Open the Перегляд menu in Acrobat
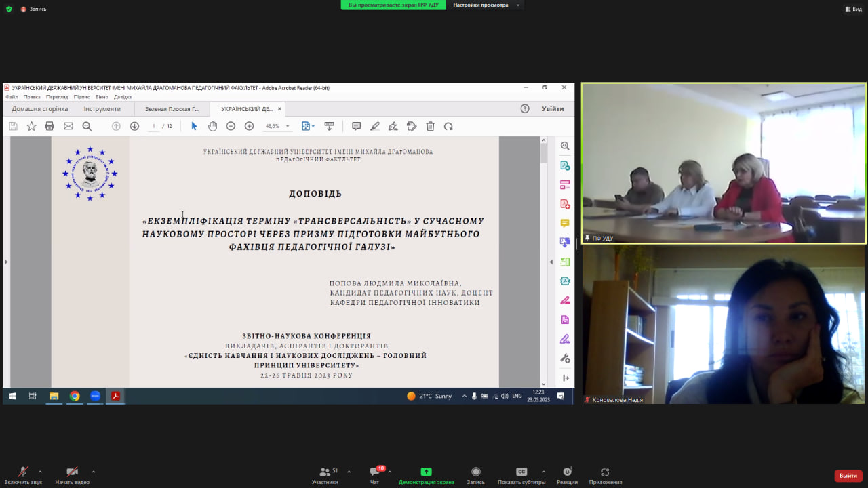Image resolution: width=868 pixels, height=488 pixels. [x=57, y=97]
